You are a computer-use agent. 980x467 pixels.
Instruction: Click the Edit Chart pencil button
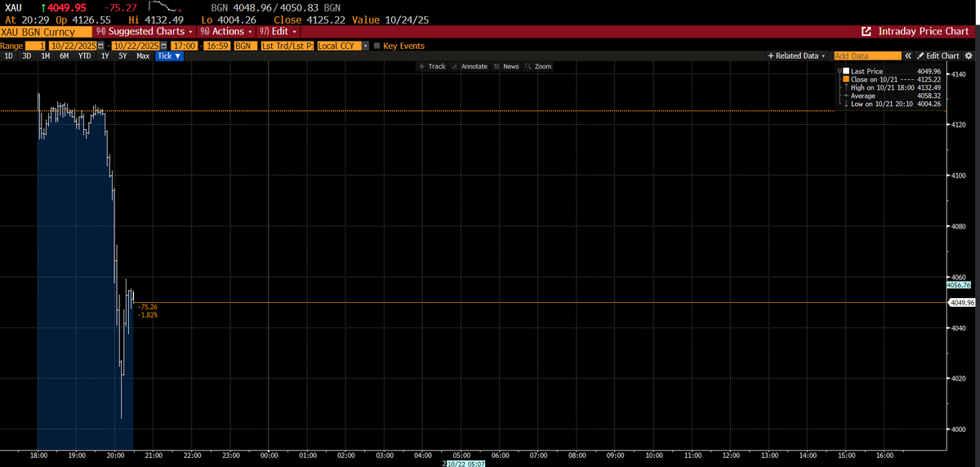(x=938, y=56)
